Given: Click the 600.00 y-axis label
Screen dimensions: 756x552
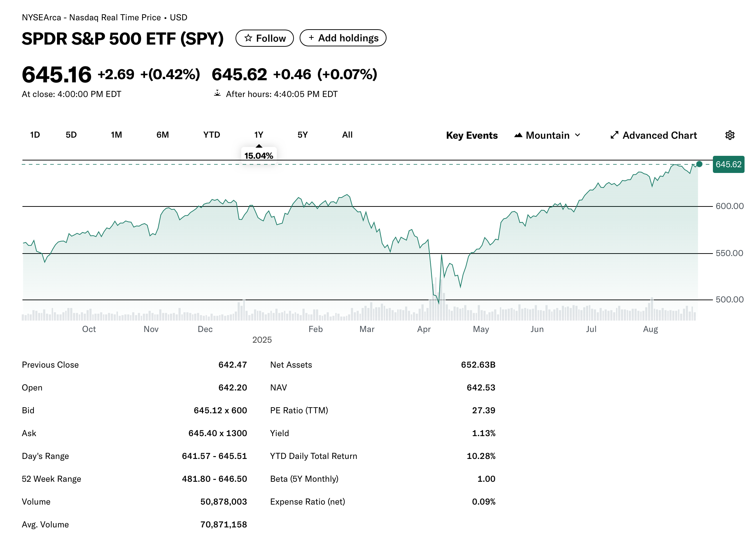Looking at the screenshot, I should tap(730, 206).
